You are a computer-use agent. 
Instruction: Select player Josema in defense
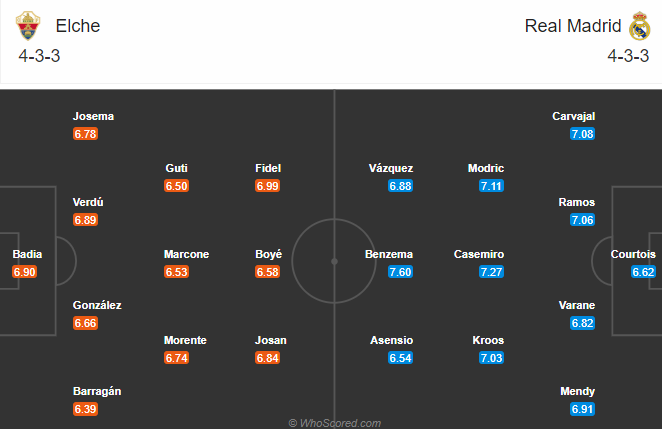click(94, 116)
